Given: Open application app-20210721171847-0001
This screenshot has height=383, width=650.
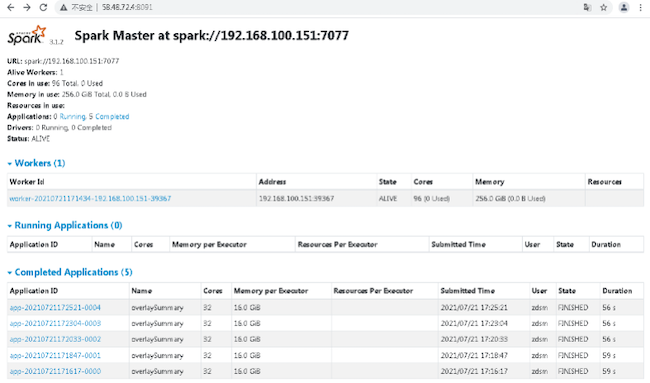Looking at the screenshot, I should coord(55,355).
